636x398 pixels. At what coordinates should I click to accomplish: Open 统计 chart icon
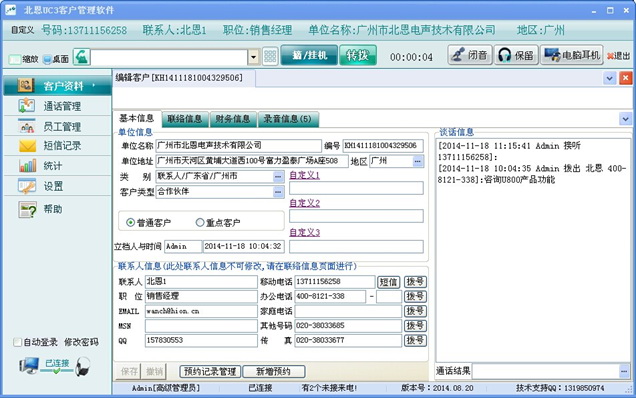point(27,166)
